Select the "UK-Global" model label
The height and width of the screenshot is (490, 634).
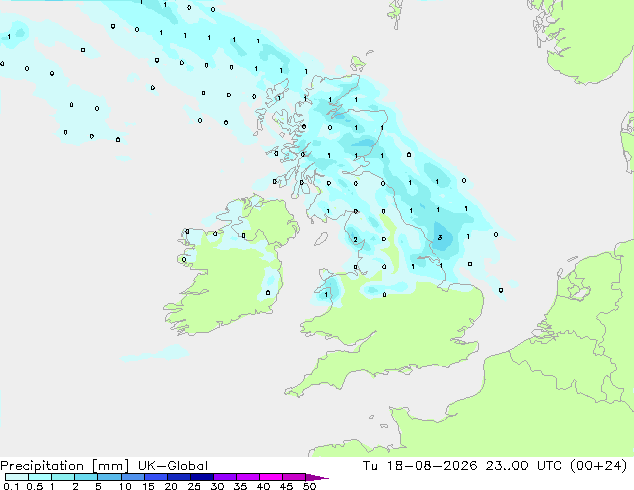(173, 466)
